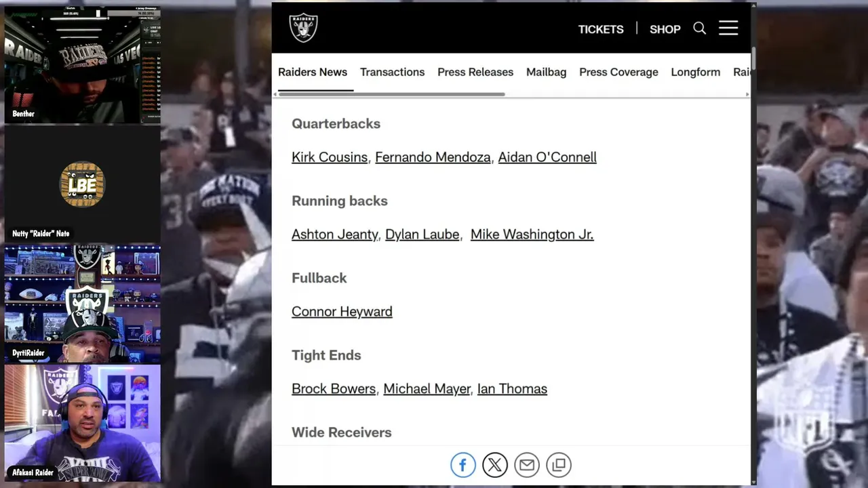The width and height of the screenshot is (868, 488).
Task: Select the Benther webcam feed
Action: [83, 64]
